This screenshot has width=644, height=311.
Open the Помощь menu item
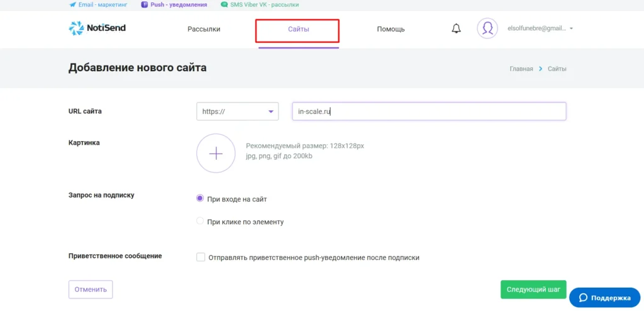391,29
